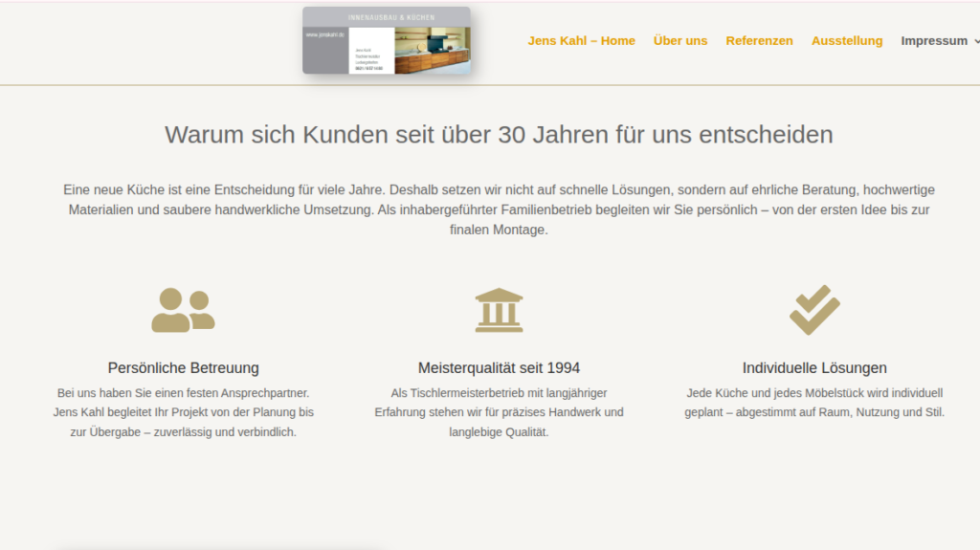Open the Ausstellung page
Viewport: 980px width, 550px height.
coord(847,41)
